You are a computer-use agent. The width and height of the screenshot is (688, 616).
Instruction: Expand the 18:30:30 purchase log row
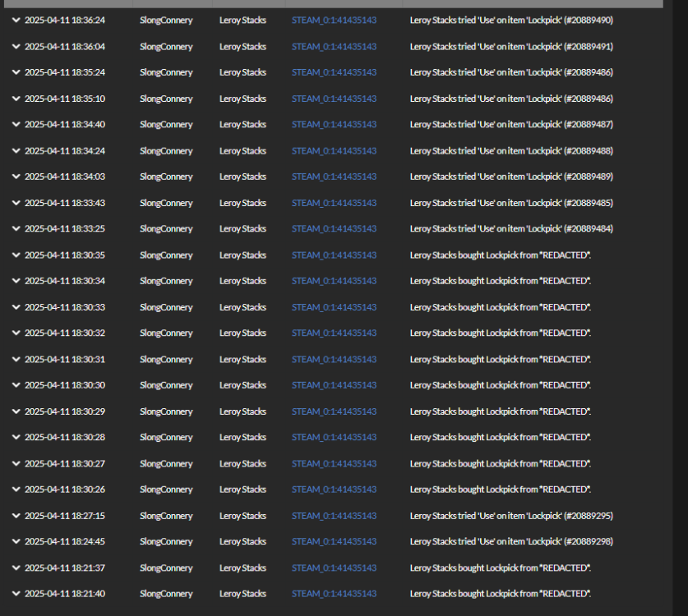pyautogui.click(x=16, y=384)
